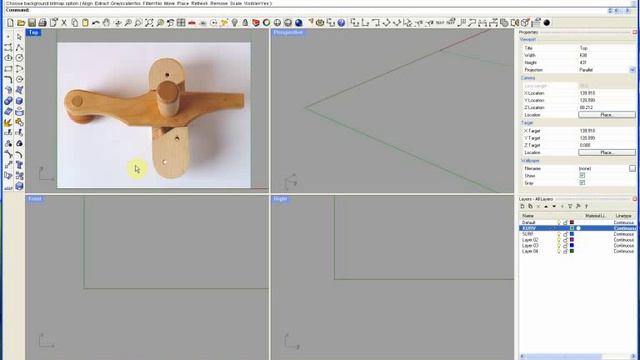This screenshot has width=640, height=360.
Task: Click the New Layer icon in Layers panel
Action: click(522, 207)
